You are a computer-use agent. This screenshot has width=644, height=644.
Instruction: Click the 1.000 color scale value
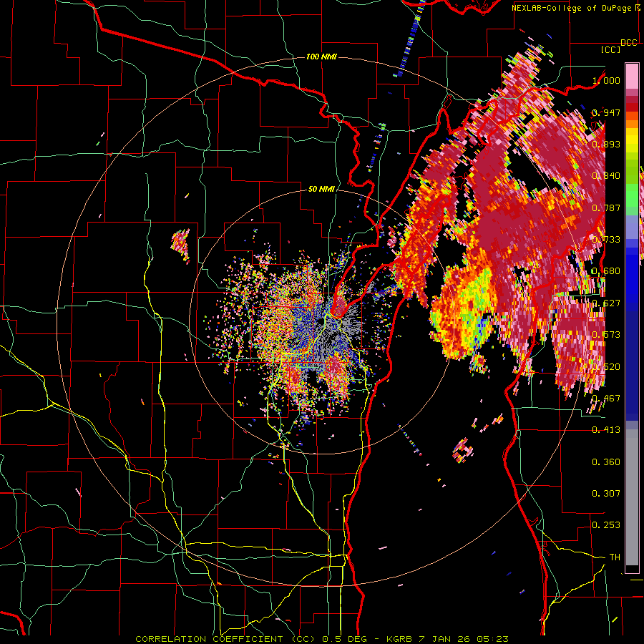pos(606,80)
